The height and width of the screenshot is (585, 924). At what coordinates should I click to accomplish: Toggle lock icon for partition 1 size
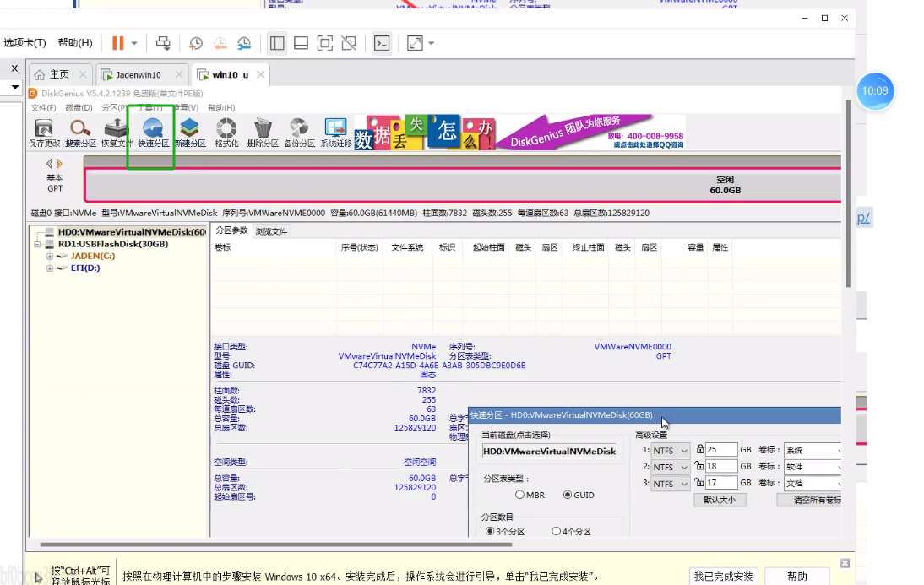tap(700, 449)
